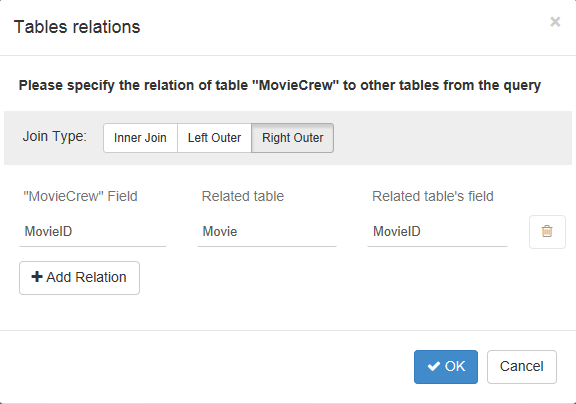The height and width of the screenshot is (404, 576).
Task: Confirm relations with the OK button
Action: coord(446,367)
